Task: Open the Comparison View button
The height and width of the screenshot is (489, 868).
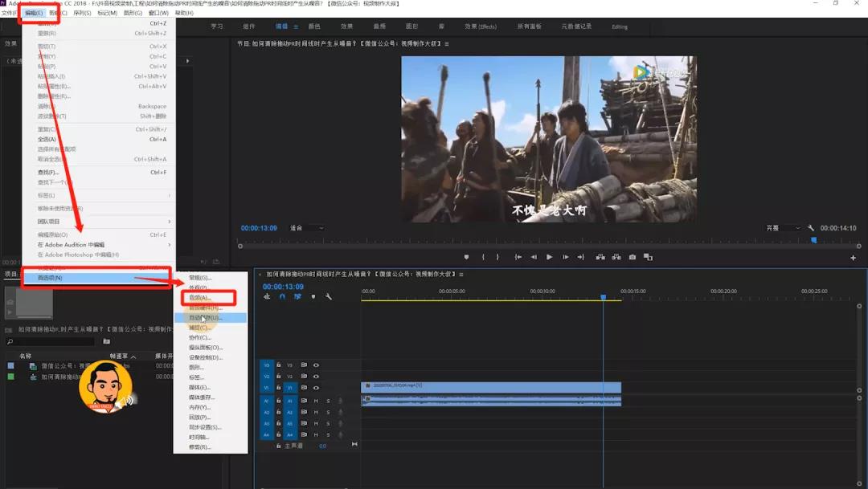Action: click(649, 257)
